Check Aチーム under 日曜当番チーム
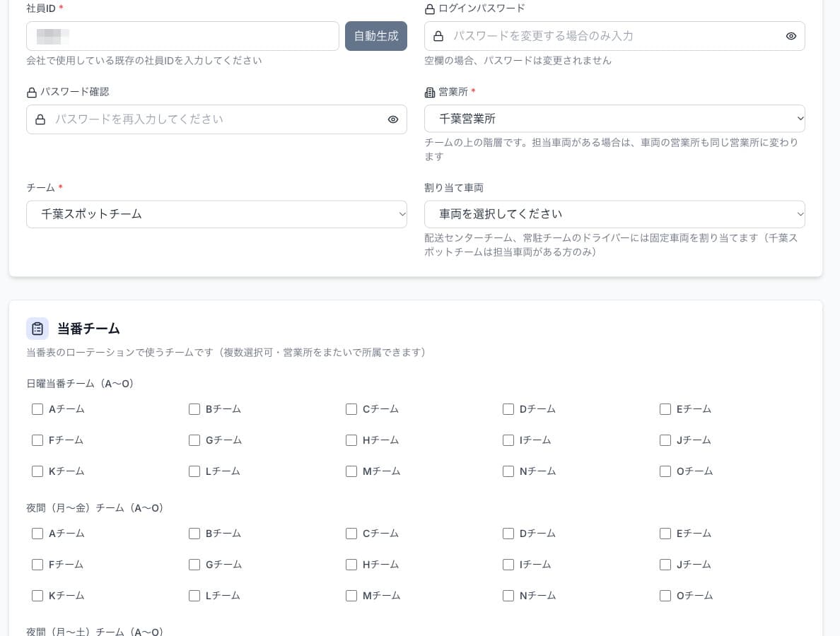840x636 pixels. [x=37, y=409]
